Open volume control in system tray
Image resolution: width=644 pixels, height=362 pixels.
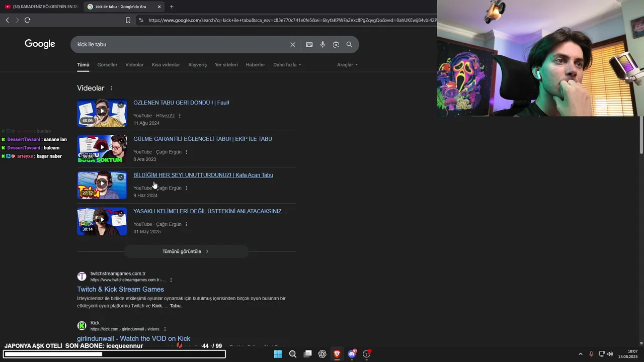(x=610, y=354)
